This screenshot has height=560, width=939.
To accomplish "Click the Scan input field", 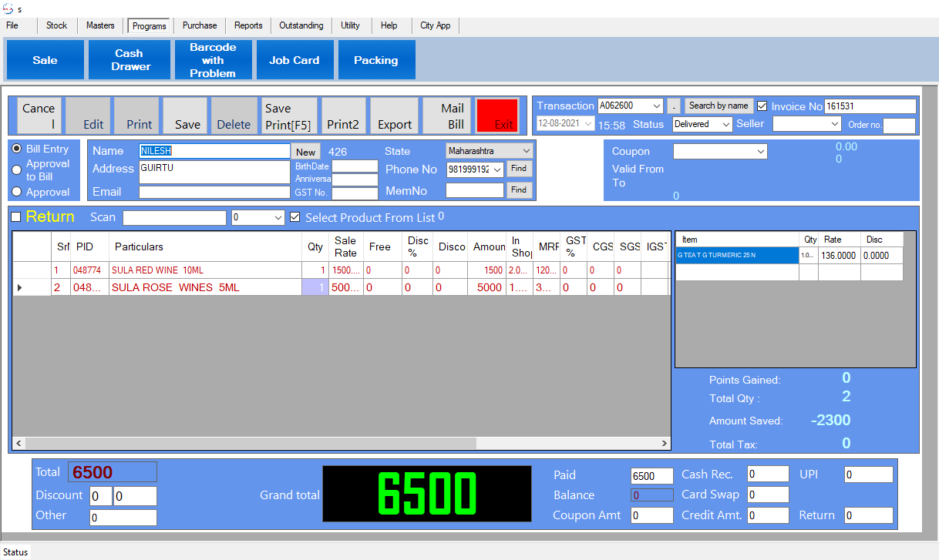I will [x=174, y=218].
